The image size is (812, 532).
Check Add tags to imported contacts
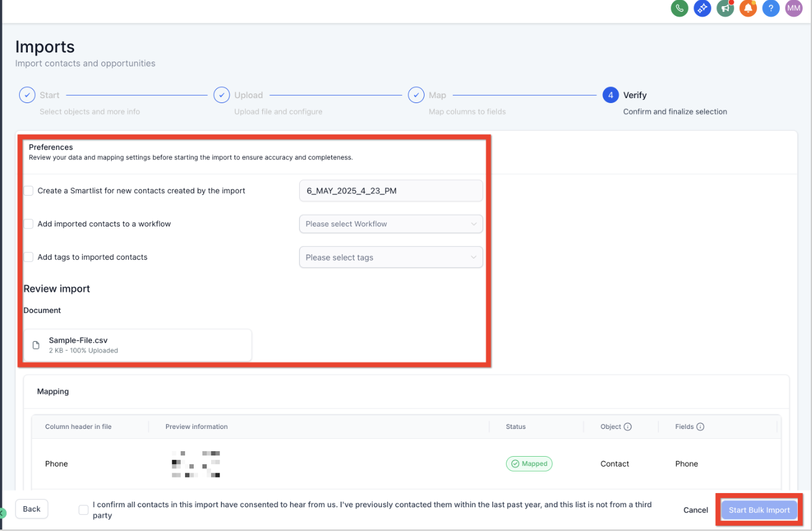click(x=28, y=257)
